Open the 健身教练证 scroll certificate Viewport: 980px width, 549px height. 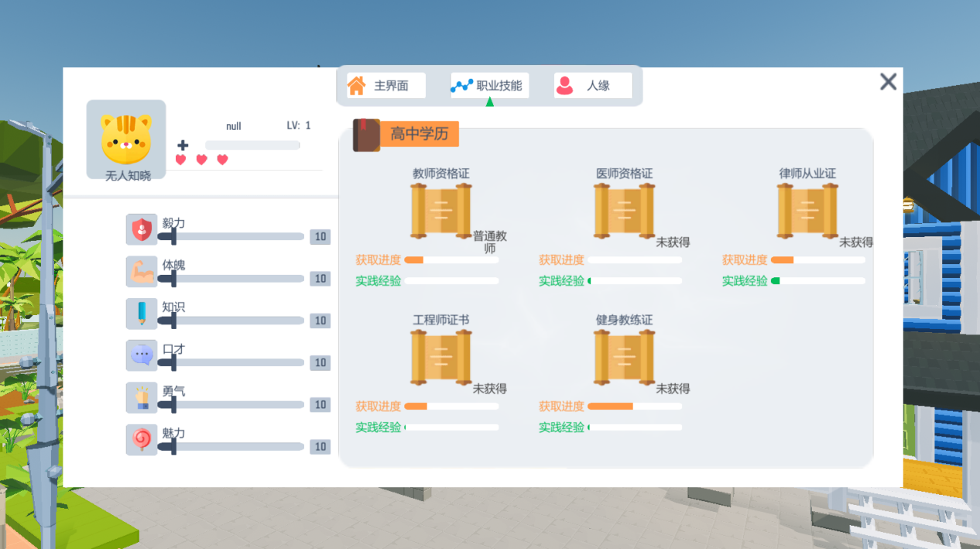pyautogui.click(x=625, y=357)
